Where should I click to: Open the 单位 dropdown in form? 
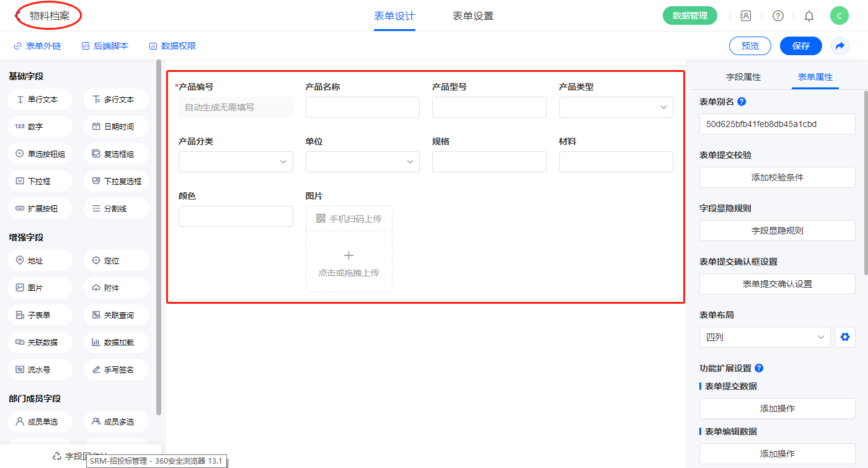click(362, 162)
